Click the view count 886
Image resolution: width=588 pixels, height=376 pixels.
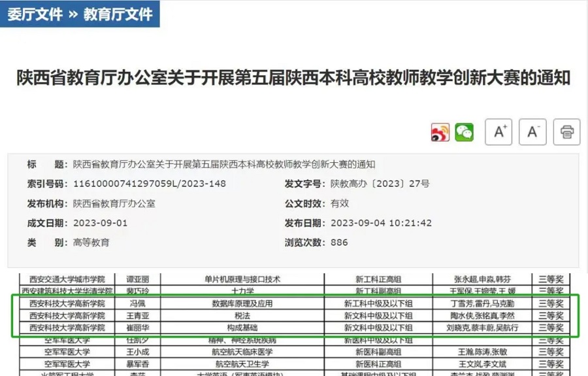click(339, 243)
